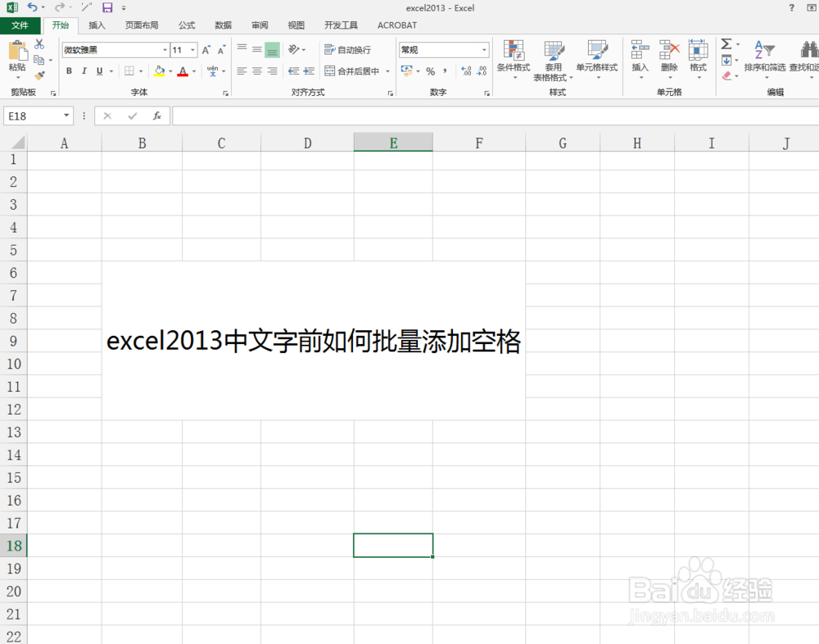Click the phonetic guide wén icon
This screenshot has height=644, width=819.
(x=212, y=70)
